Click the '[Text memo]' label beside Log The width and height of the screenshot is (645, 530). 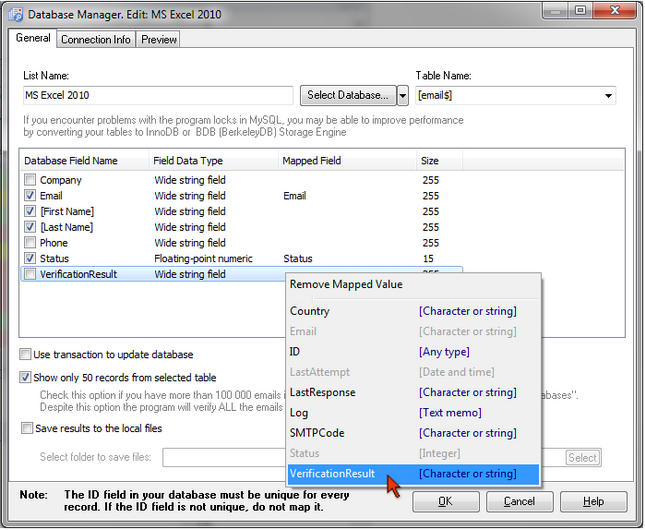(450, 413)
